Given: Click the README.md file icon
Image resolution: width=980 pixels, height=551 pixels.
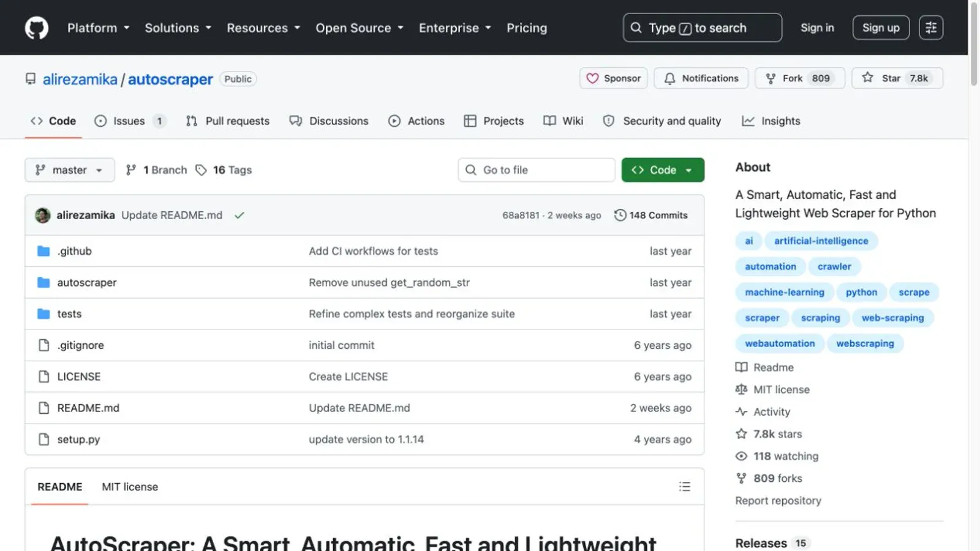Looking at the screenshot, I should [x=43, y=408].
